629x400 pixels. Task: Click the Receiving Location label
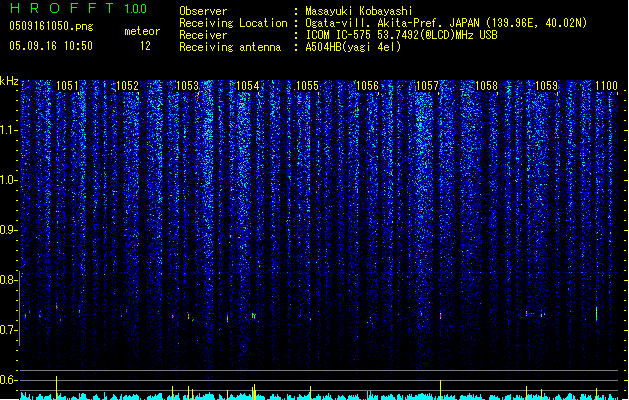(233, 23)
